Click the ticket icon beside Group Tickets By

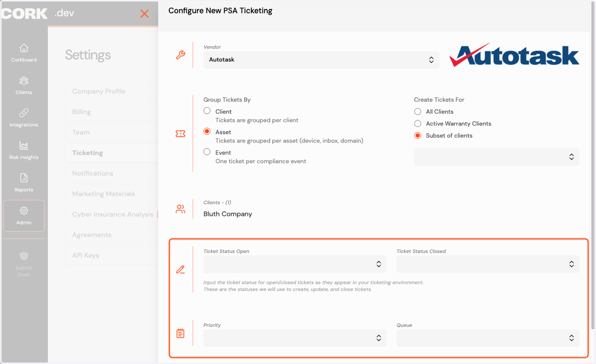(180, 134)
